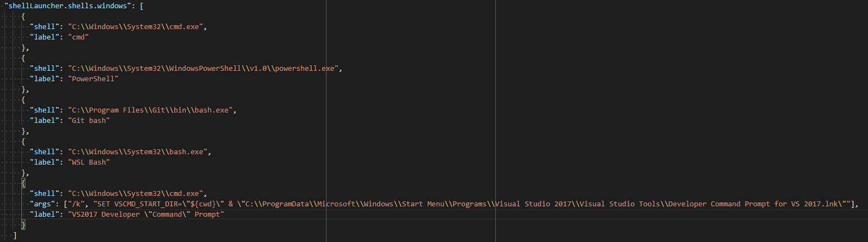
Task: Click the "label" key of cmd entry
Action: (45, 37)
